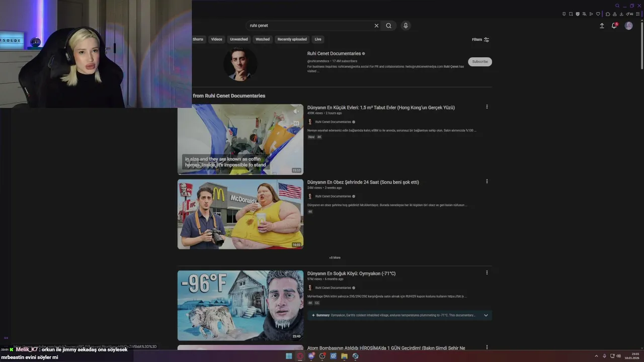This screenshot has height=362, width=644.
Task: Click the magnifier search button beside the query
Action: tap(388, 26)
